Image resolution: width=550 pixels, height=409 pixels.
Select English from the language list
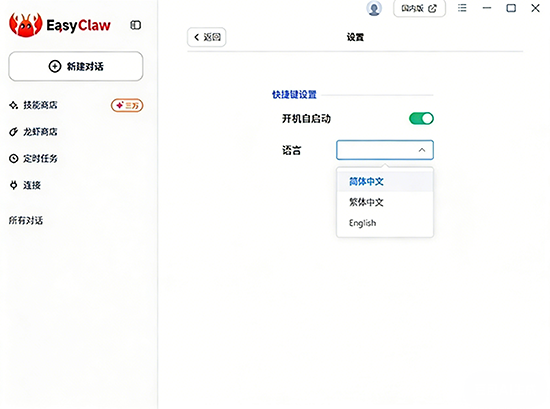point(385,223)
